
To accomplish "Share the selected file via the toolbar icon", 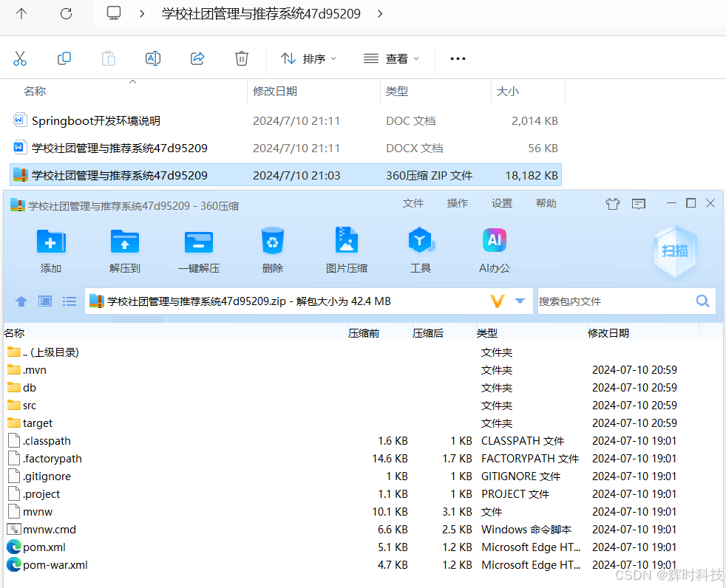I will coord(197,58).
